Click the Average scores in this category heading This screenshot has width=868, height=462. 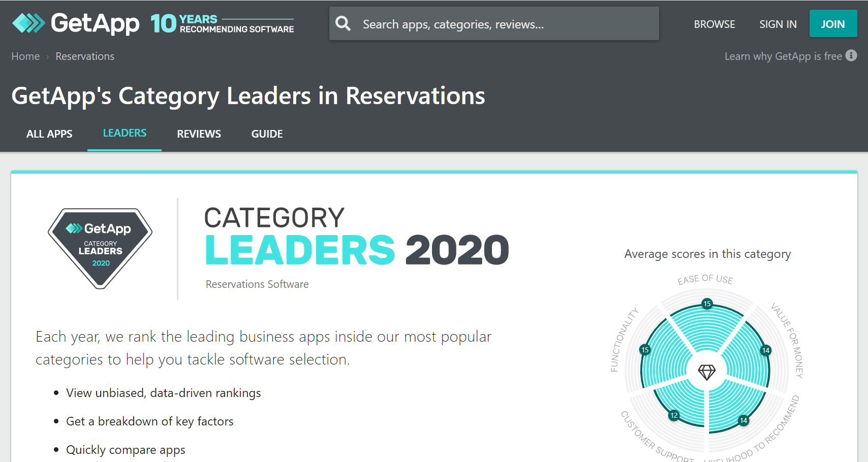point(707,254)
